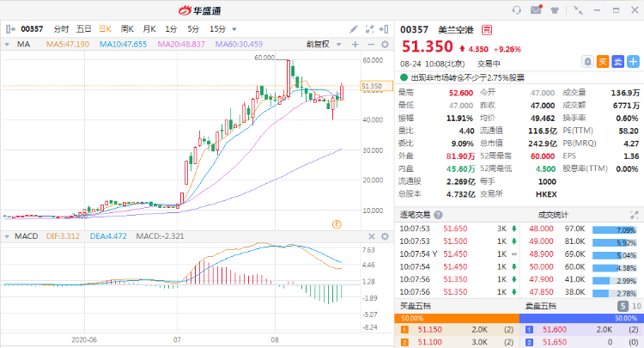644x348 pixels.
Task: Click the price alert bell icon
Action: point(587,61)
